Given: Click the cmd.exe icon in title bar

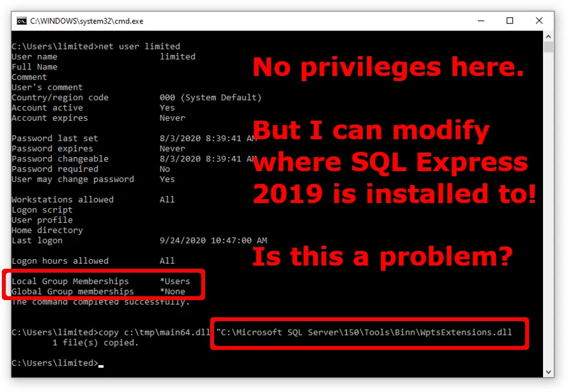Looking at the screenshot, I should [x=22, y=21].
